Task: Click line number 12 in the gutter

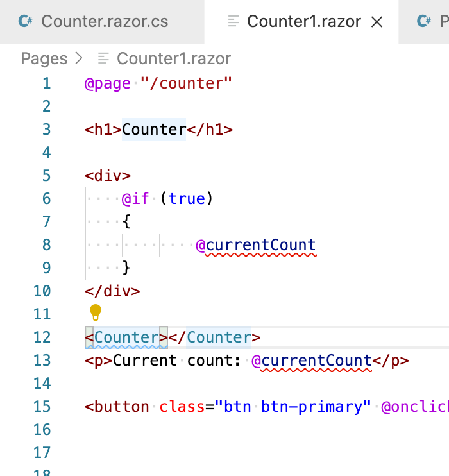Action: point(42,337)
